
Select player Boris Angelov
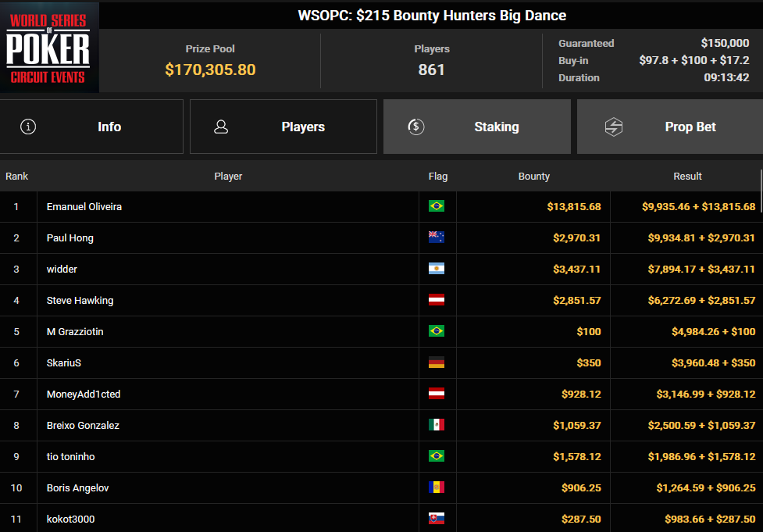[x=77, y=487]
